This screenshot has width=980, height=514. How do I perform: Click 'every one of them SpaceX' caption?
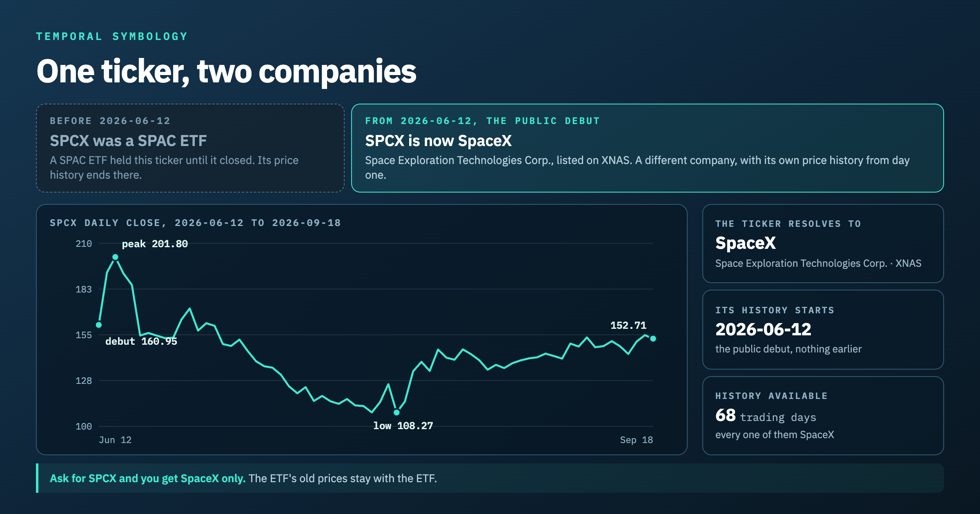pyautogui.click(x=775, y=435)
